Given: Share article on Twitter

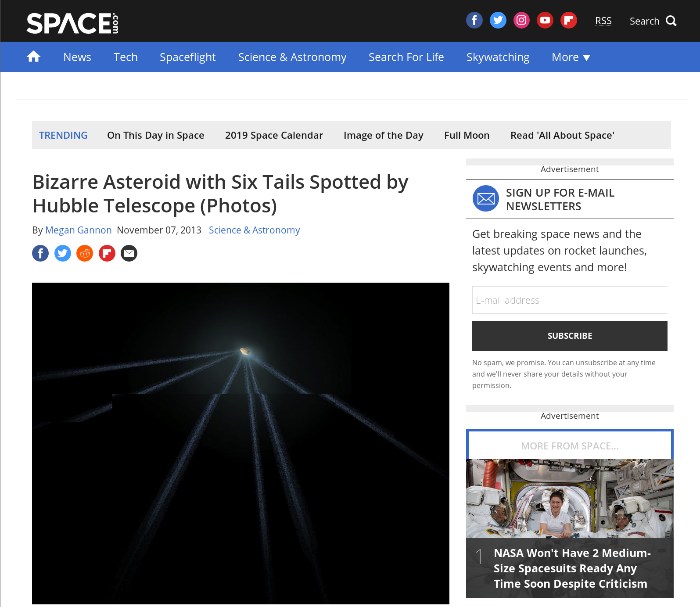Looking at the screenshot, I should point(63,253).
